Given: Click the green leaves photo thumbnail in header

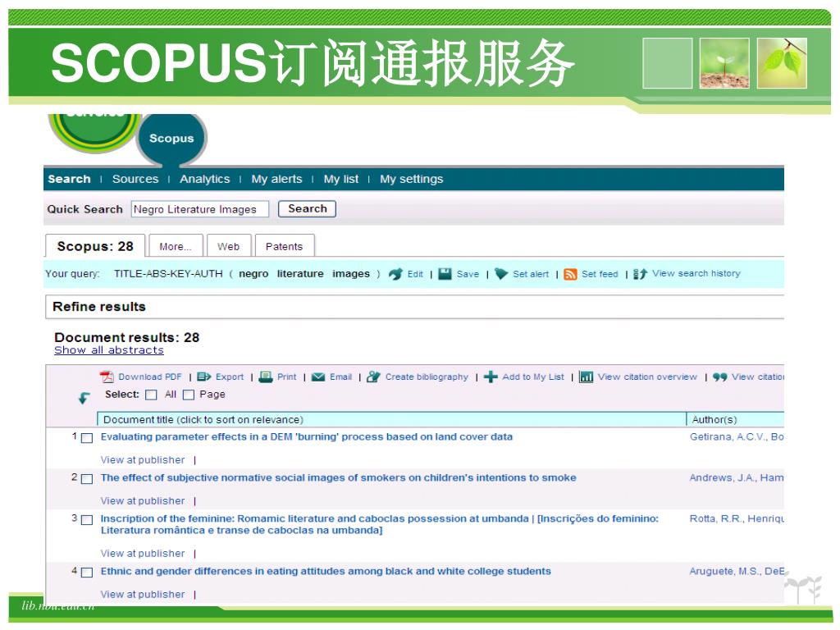Looking at the screenshot, I should [x=782, y=63].
